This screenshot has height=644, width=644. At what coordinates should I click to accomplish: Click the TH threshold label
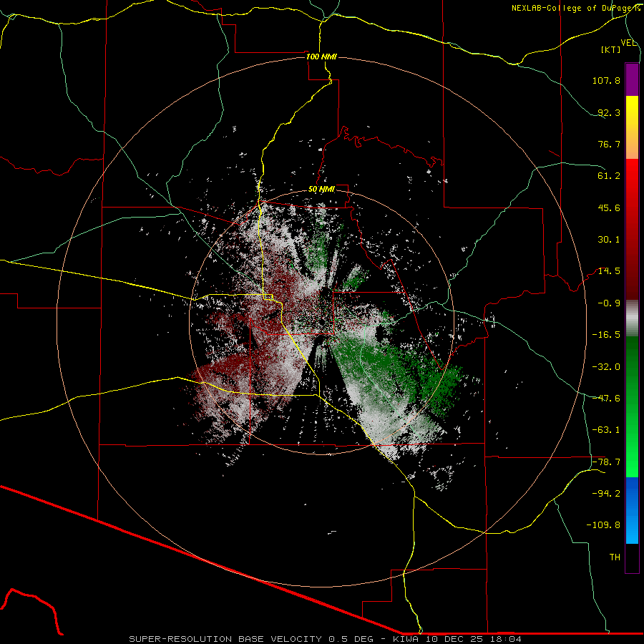coord(615,557)
